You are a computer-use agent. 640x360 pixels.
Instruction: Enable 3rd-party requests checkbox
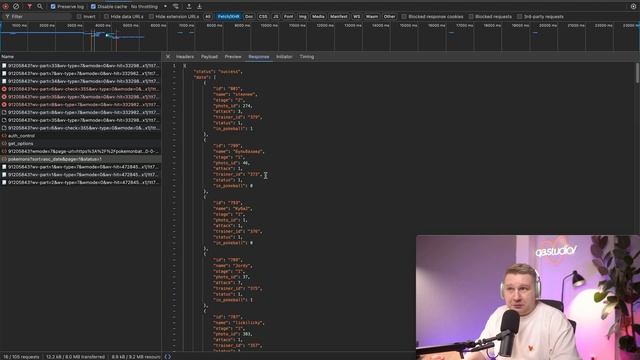pyautogui.click(x=520, y=17)
